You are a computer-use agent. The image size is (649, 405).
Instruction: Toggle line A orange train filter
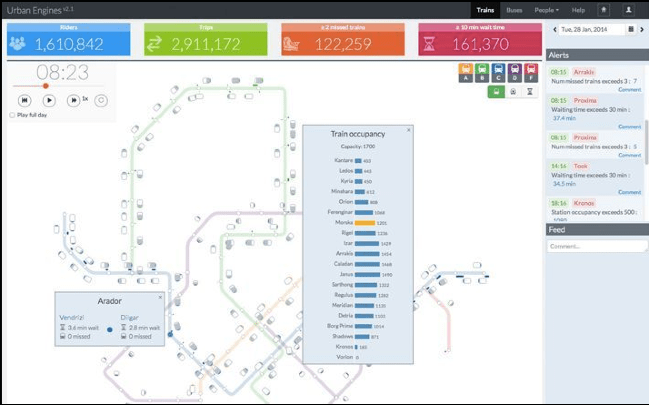tap(466, 73)
